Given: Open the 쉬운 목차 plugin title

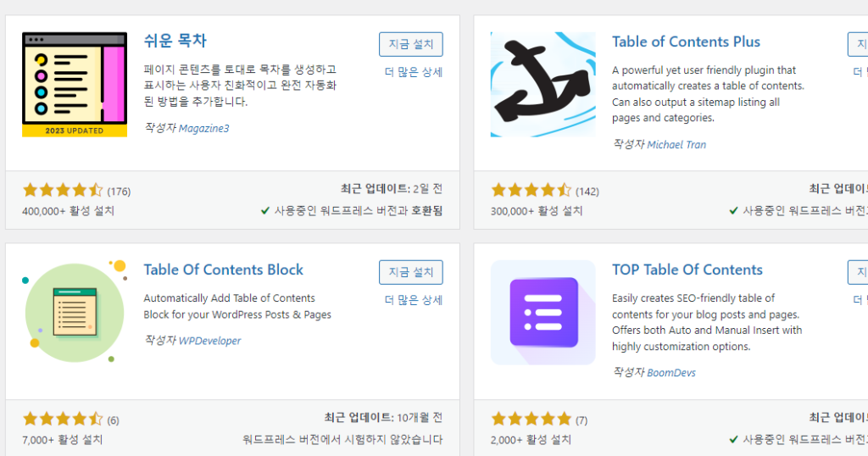Looking at the screenshot, I should (x=175, y=41).
